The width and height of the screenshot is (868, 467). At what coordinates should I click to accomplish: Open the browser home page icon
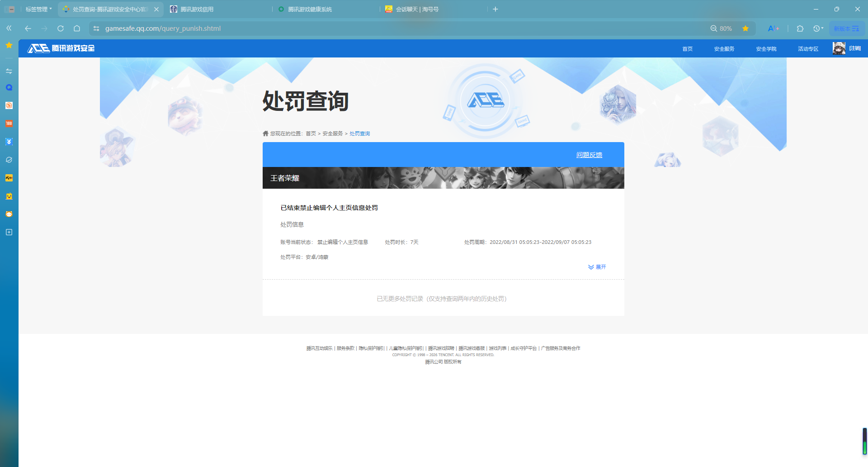[77, 28]
